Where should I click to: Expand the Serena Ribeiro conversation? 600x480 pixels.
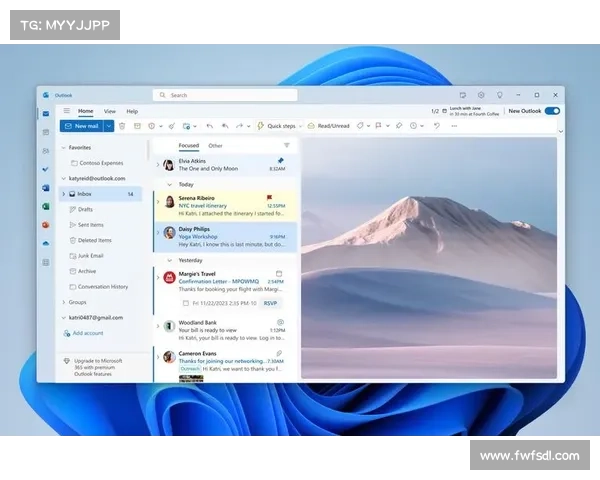point(158,202)
